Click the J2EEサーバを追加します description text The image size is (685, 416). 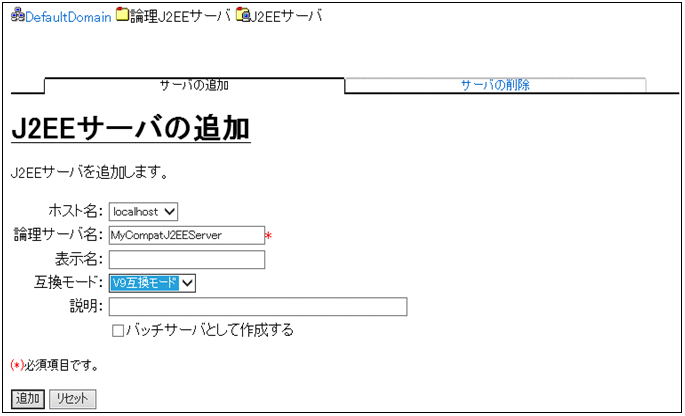coord(90,173)
